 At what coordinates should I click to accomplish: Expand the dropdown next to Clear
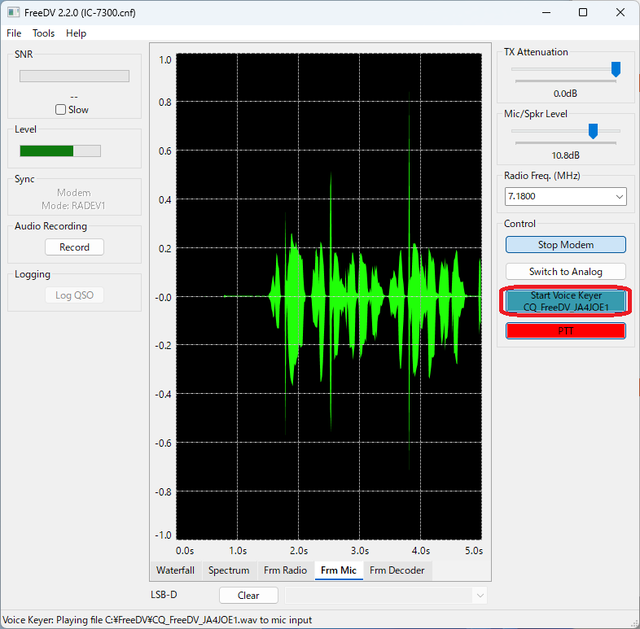480,596
